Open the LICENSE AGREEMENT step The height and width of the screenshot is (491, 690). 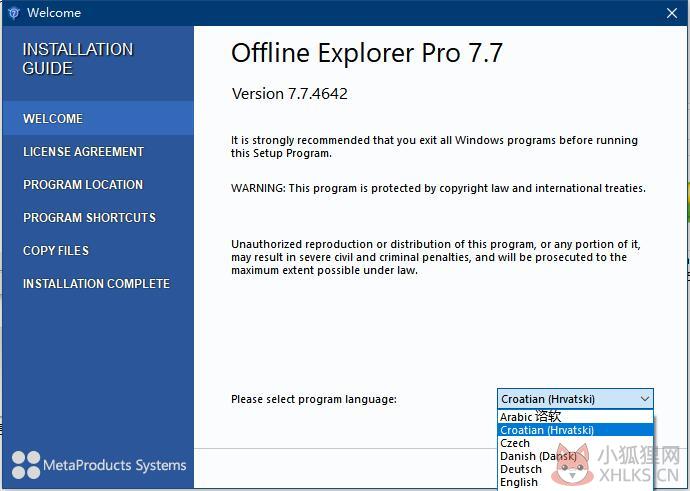[x=83, y=151]
